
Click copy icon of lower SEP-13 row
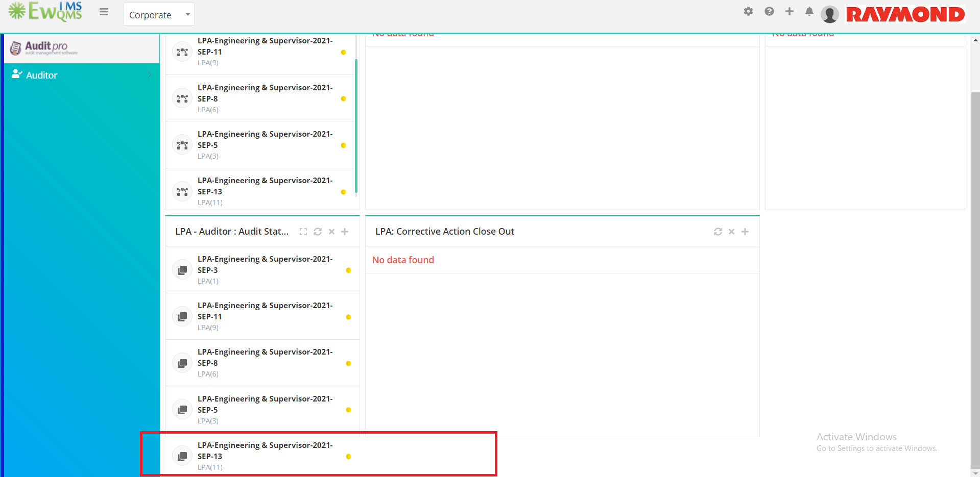[182, 457]
